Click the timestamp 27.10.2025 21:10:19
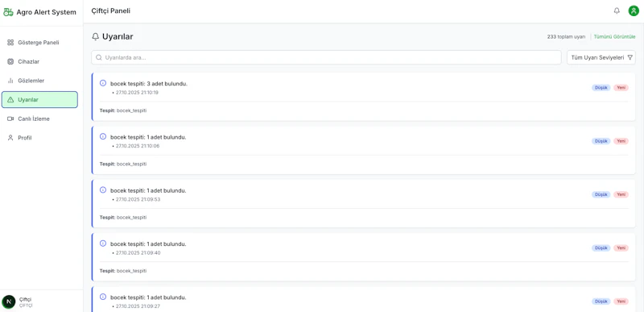 tap(137, 93)
